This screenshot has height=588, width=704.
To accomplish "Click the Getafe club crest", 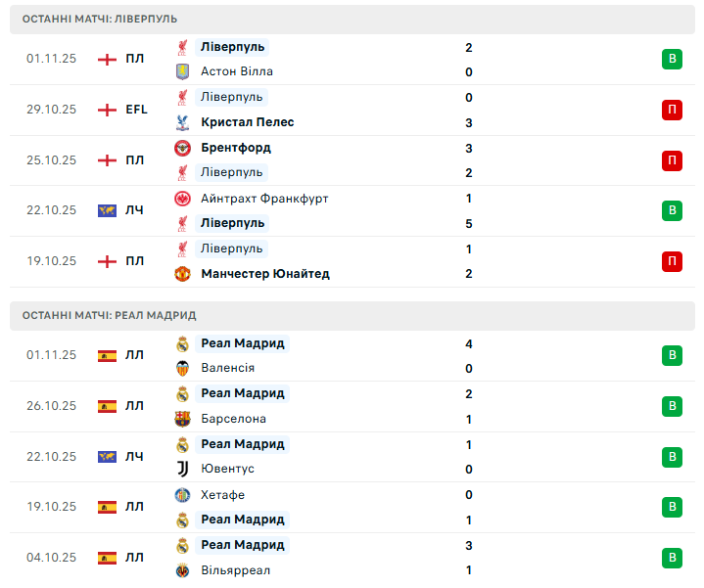I will 182,495.
